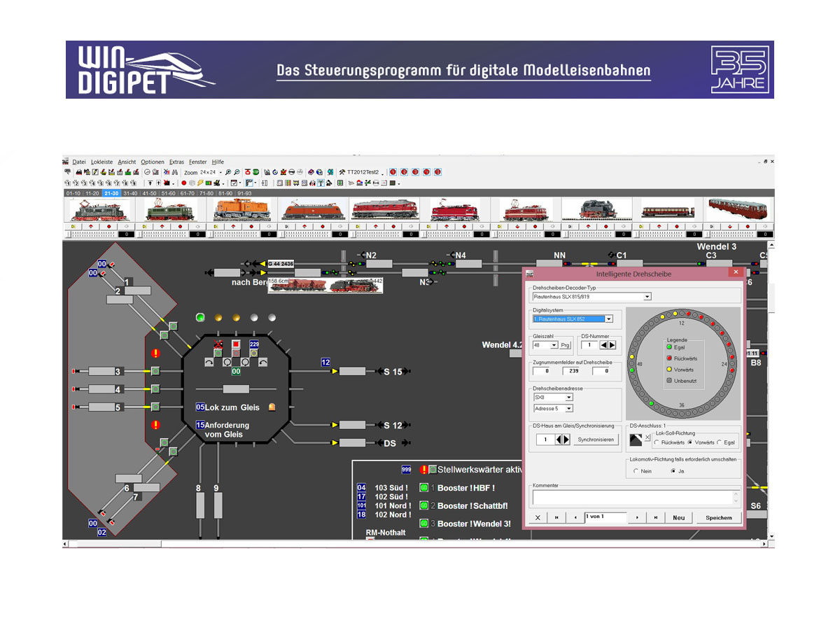This screenshot has width=840, height=630.
Task: Click the lightning bolt toolbar icon
Action: click(x=200, y=183)
